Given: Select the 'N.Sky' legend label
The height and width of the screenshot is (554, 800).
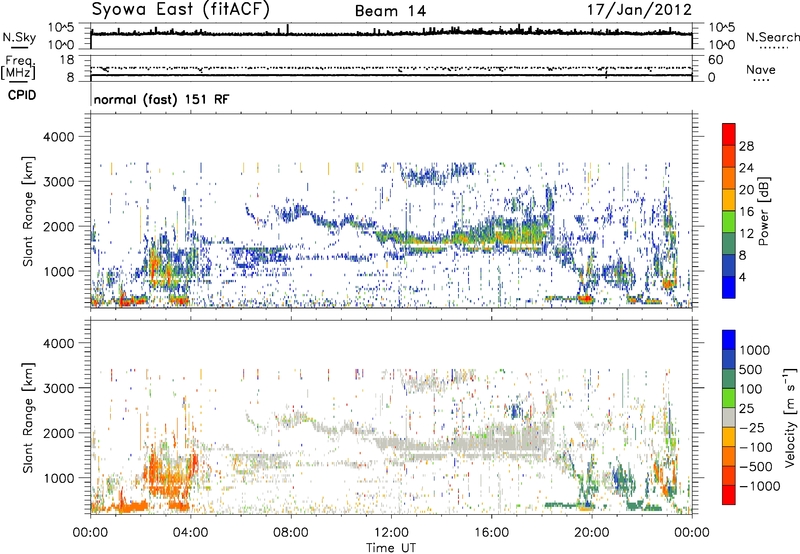Looking at the screenshot, I should click(19, 37).
